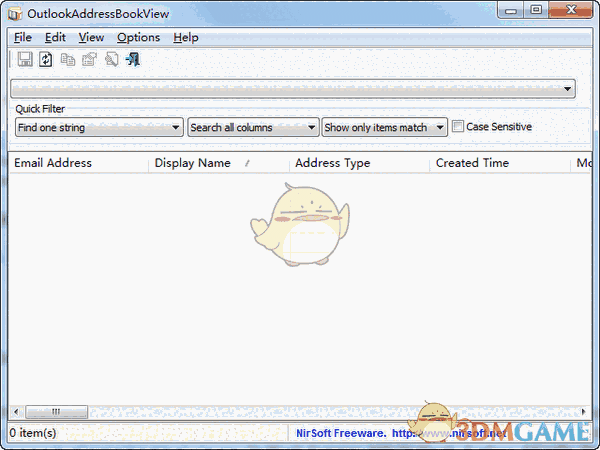Viewport: 600px width, 450px height.
Task: Click the horizontal scrollbar thumb
Action: (56, 412)
